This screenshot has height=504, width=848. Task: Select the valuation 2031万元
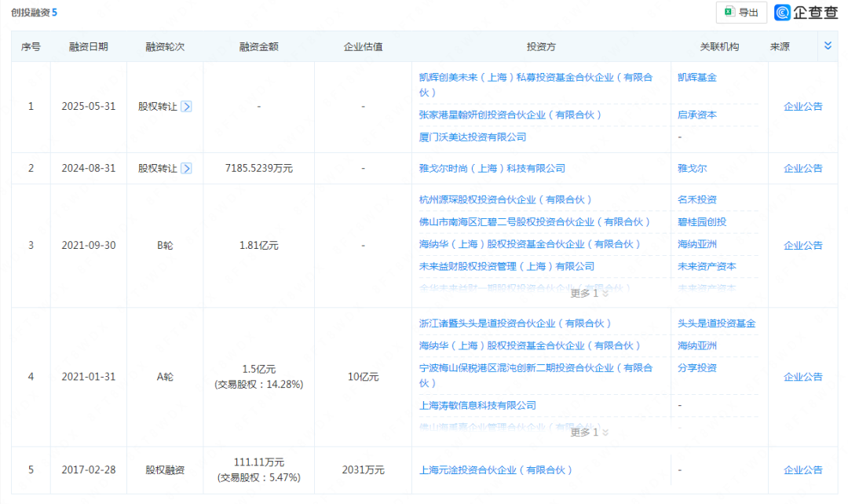coord(363,470)
